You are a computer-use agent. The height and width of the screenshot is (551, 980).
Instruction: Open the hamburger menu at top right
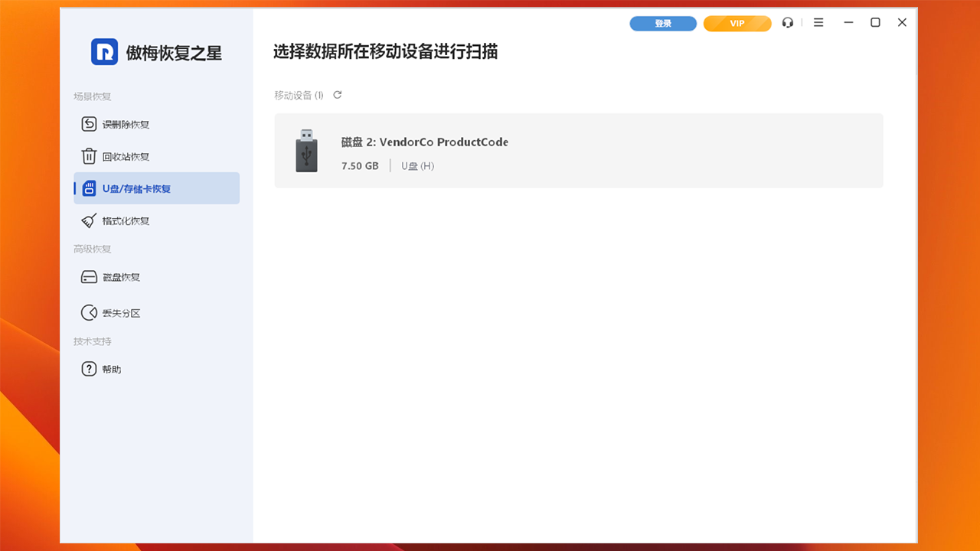coord(818,23)
